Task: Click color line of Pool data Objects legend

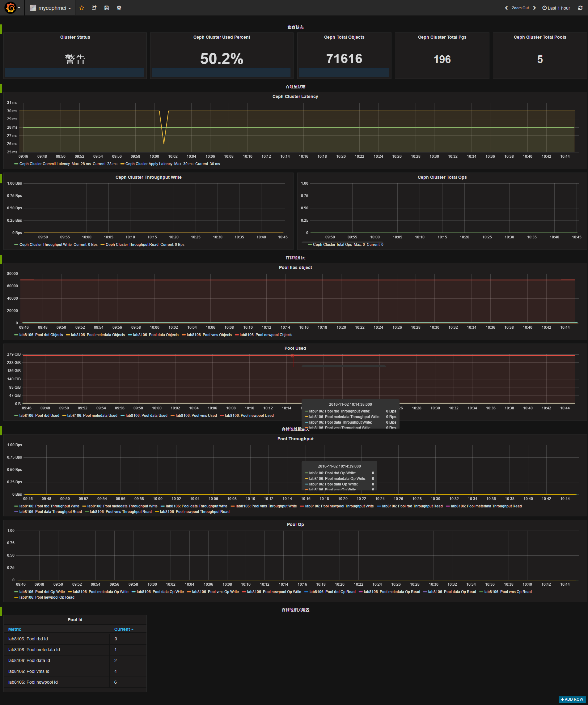Action: pos(130,335)
